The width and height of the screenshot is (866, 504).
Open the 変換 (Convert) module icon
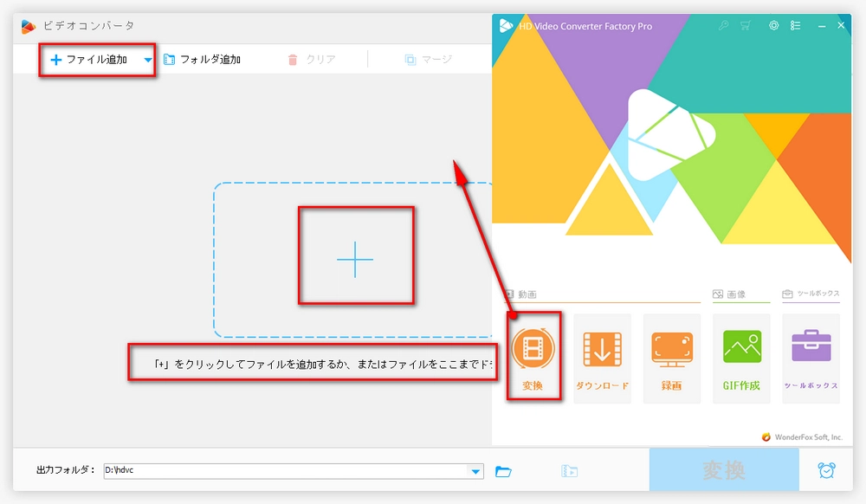(533, 349)
